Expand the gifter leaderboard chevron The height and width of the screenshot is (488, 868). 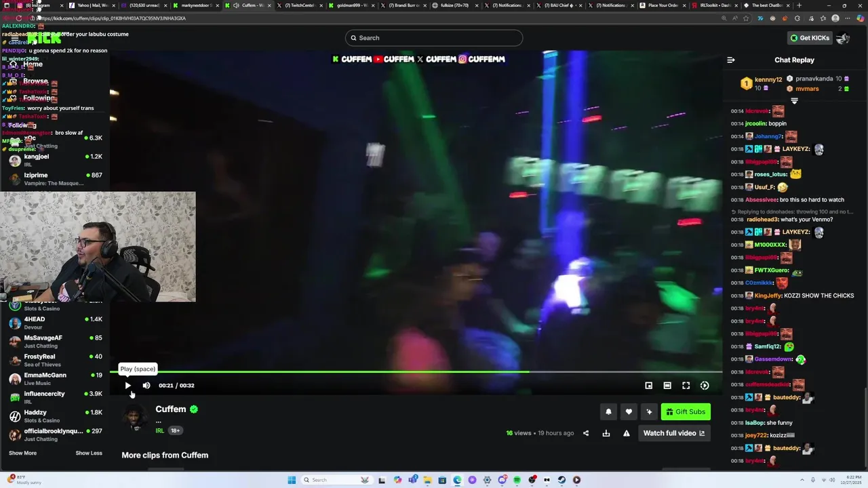click(x=794, y=101)
